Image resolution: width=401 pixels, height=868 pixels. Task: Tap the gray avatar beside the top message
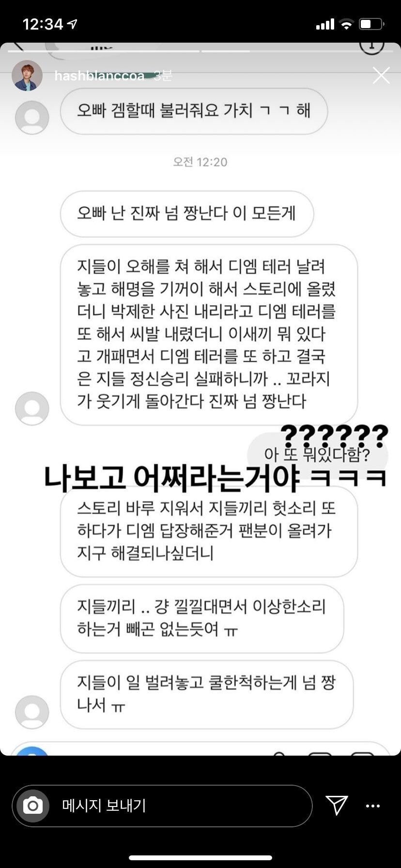point(32,117)
